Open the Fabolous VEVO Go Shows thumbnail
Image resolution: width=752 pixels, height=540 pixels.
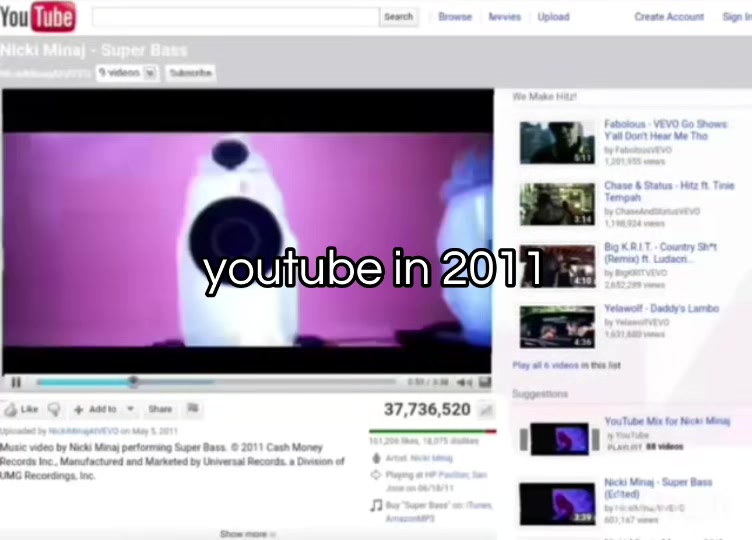coord(557,142)
